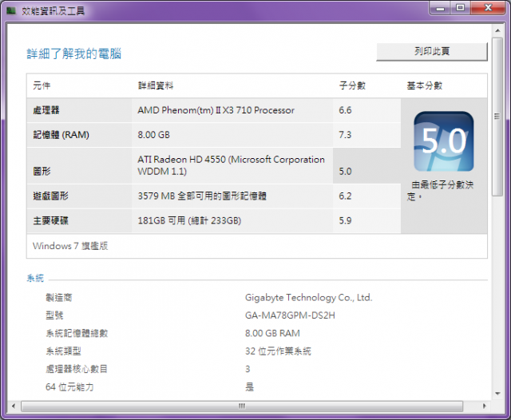This screenshot has width=511, height=420.
Task: Click the 處理器核心數目 label
Action: pyautogui.click(x=77, y=369)
